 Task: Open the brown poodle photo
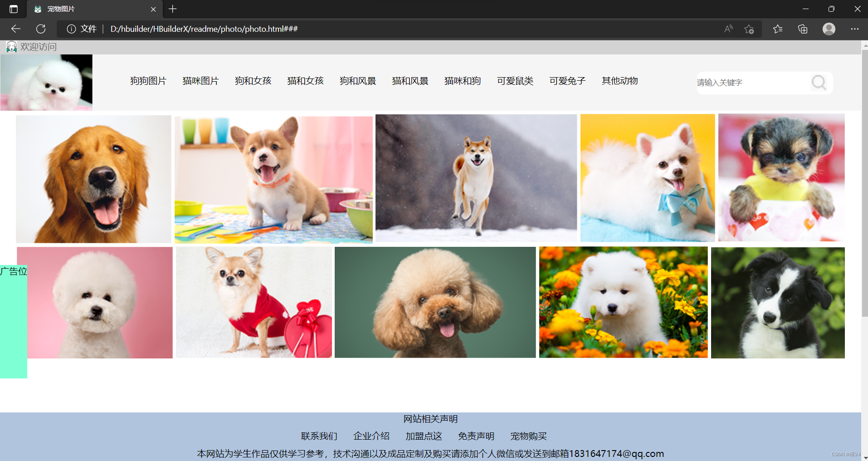pyautogui.click(x=435, y=302)
